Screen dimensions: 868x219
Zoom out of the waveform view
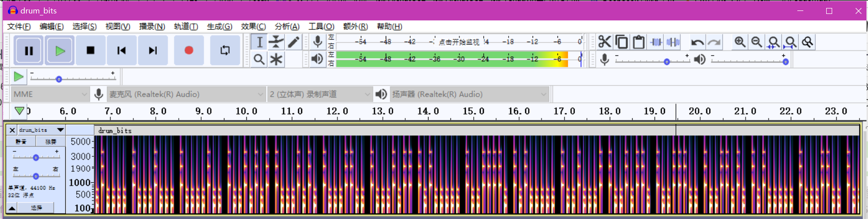point(757,42)
